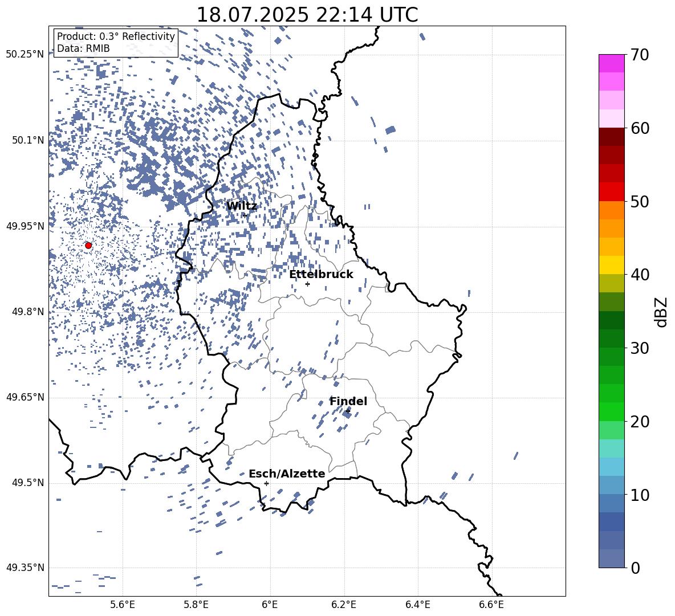
Task: Click the colorbar value 0
Action: click(636, 568)
